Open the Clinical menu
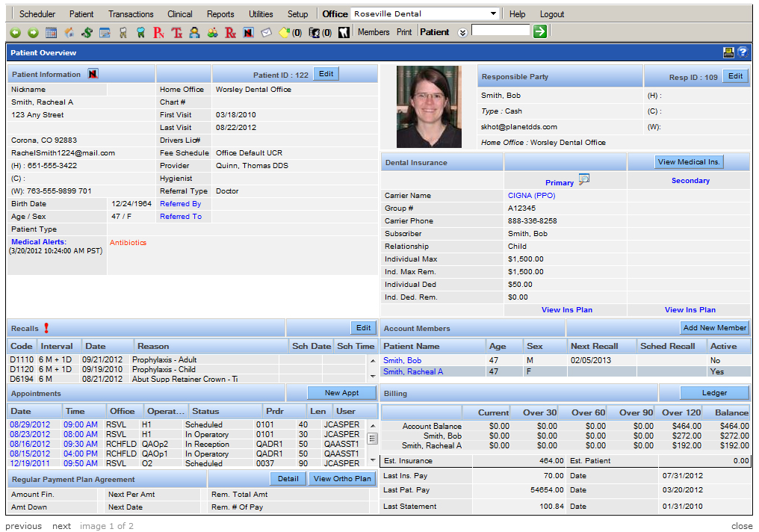 [x=179, y=14]
